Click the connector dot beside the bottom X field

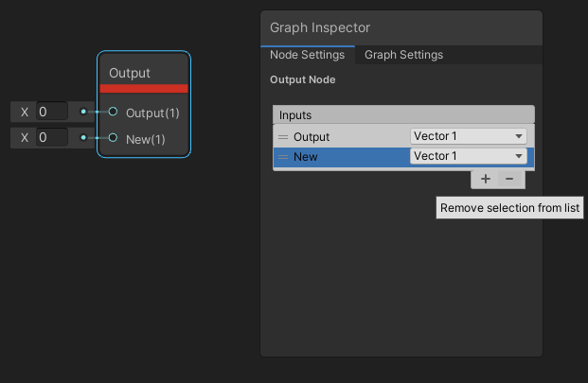tap(84, 138)
